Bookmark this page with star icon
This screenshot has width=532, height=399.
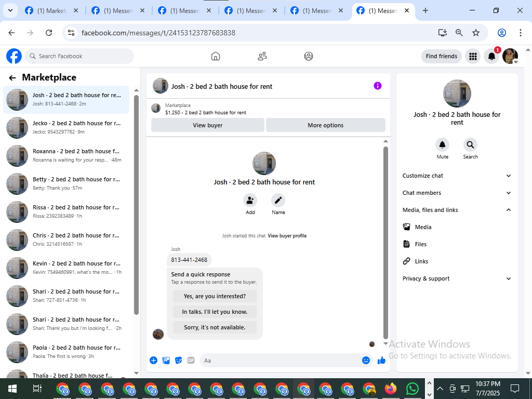click(x=476, y=33)
